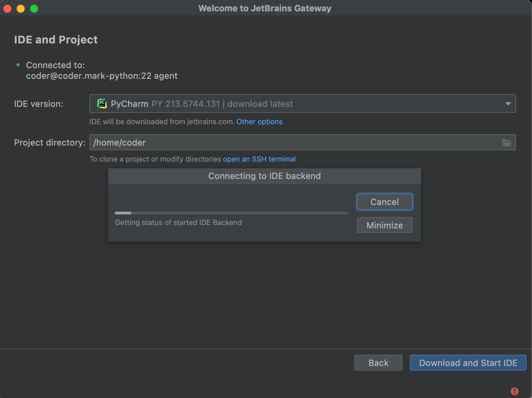This screenshot has width=532, height=398.
Task: Click the 'Connecting to IDE backend' dialog title
Action: click(264, 176)
